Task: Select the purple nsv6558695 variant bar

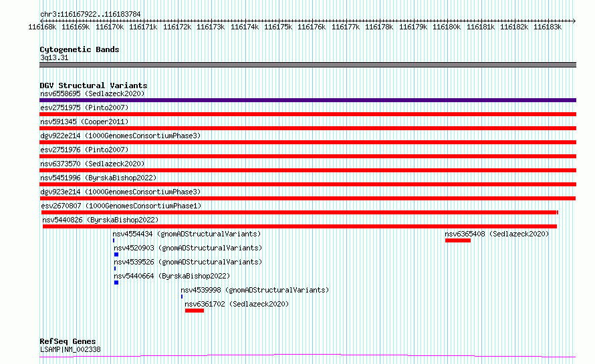Action: click(x=308, y=100)
